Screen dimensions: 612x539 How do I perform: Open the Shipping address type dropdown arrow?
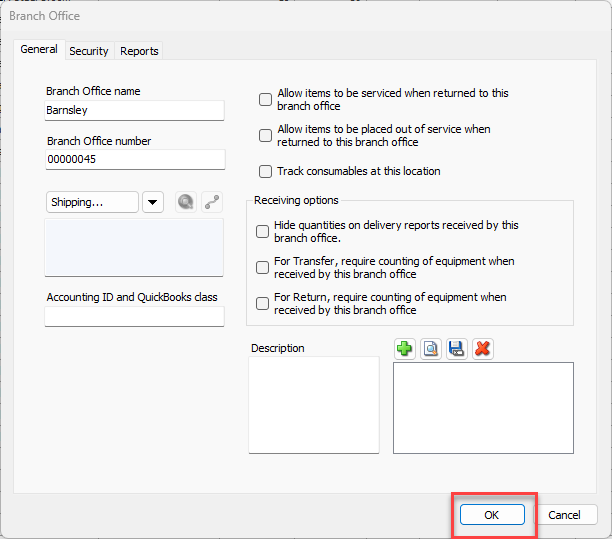[x=153, y=202]
